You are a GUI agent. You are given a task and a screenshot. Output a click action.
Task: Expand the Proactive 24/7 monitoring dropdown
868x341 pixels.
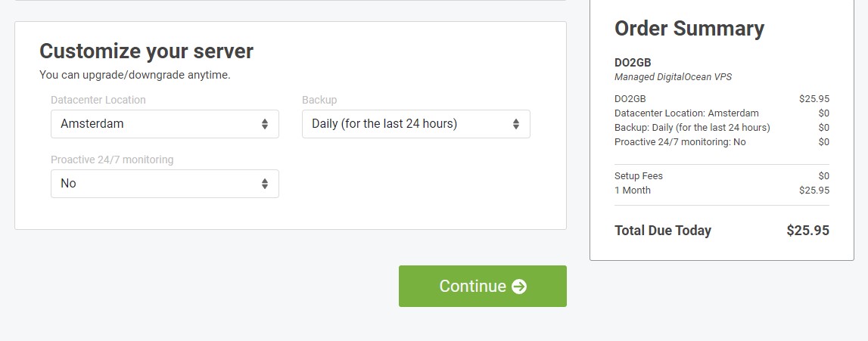(x=165, y=184)
